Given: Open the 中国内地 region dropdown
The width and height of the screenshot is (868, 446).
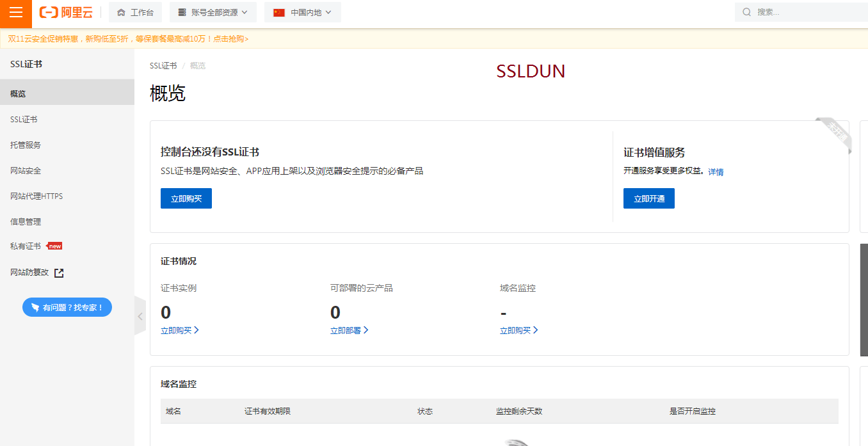Looking at the screenshot, I should click(303, 13).
